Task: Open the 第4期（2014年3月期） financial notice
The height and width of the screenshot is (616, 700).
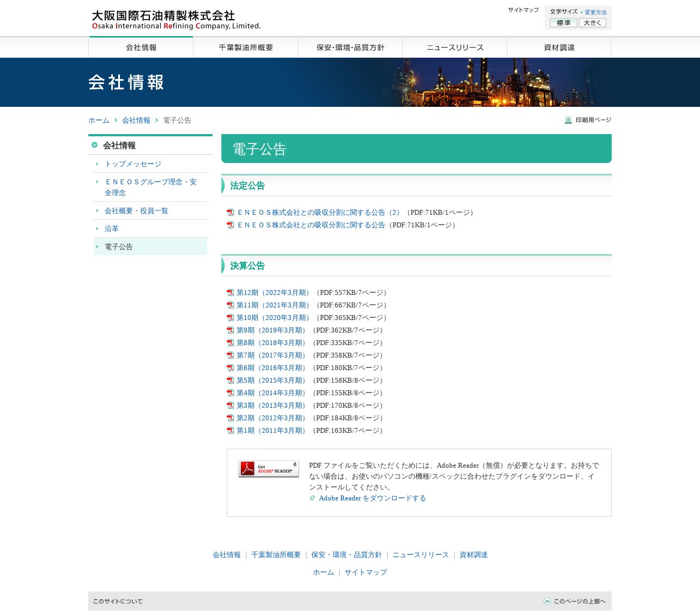Action: [273, 393]
